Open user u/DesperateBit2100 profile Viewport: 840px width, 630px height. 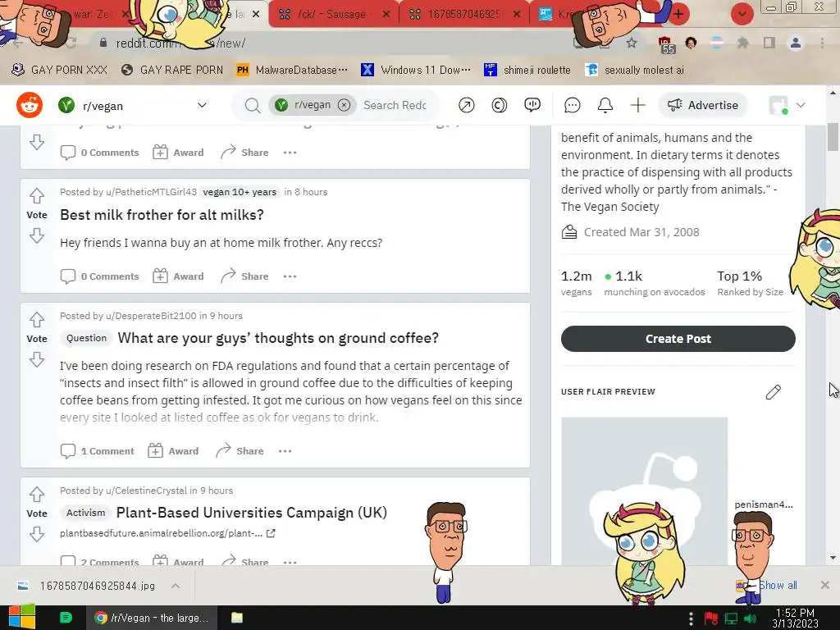click(151, 316)
